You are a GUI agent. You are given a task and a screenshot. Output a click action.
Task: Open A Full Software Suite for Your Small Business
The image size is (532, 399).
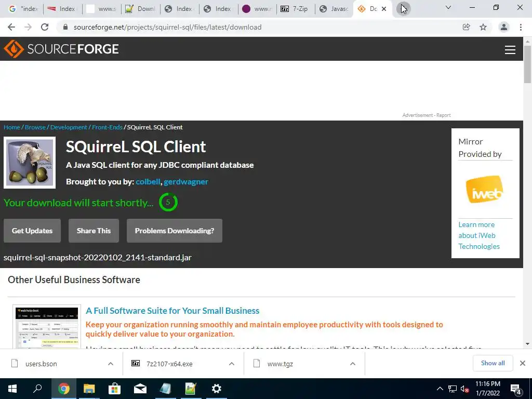[172, 311]
